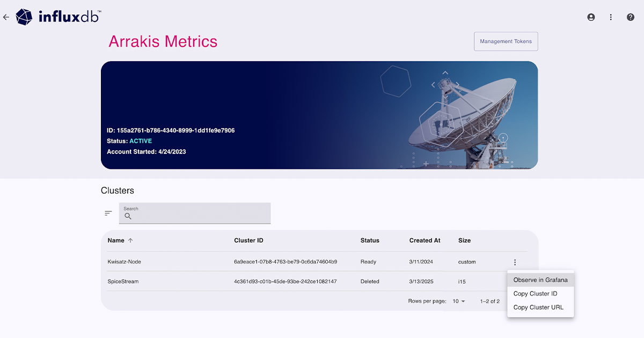The image size is (644, 338).
Task: Click the Management Tokens button
Action: point(506,41)
